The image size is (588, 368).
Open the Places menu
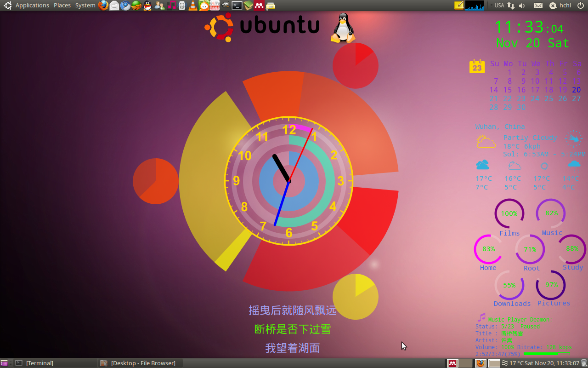[62, 6]
